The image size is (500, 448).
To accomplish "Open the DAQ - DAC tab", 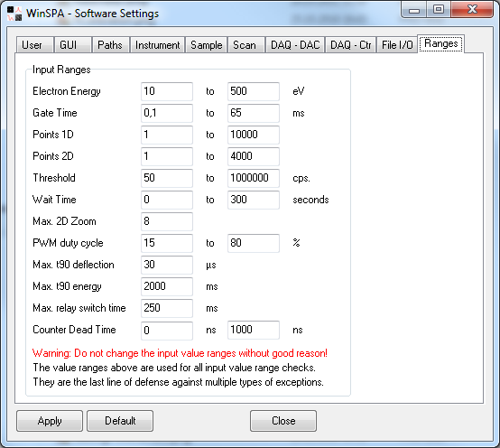I will [295, 44].
